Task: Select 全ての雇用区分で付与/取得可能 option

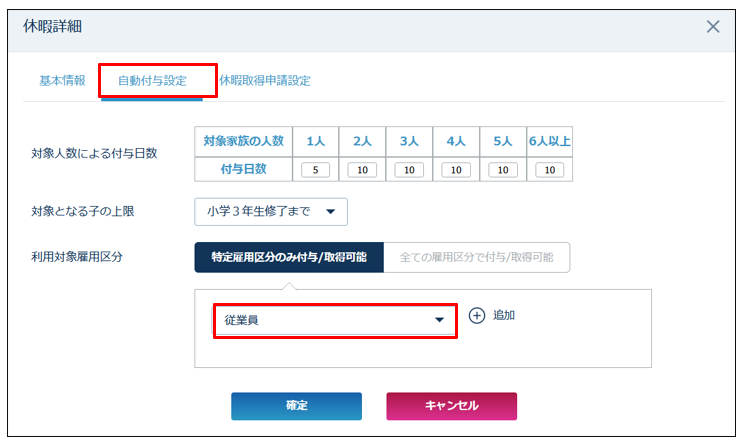Action: [476, 257]
